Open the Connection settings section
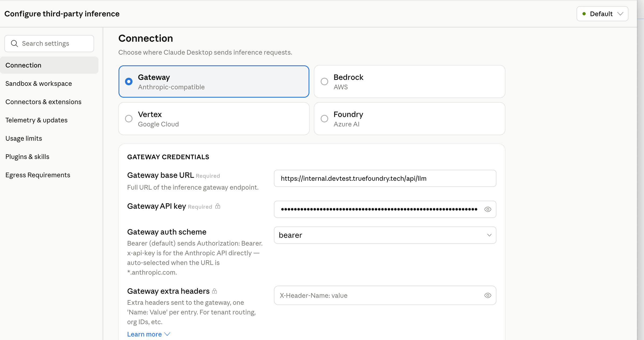Image resolution: width=644 pixels, height=340 pixels. (x=49, y=65)
